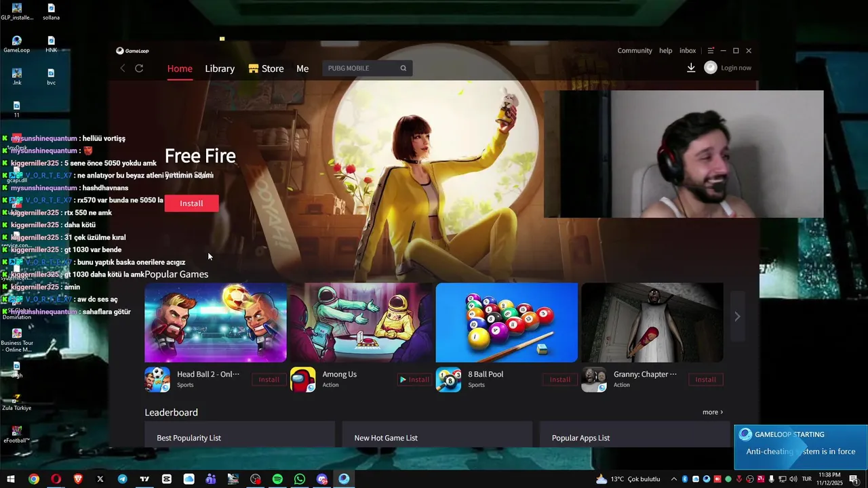This screenshot has height=488, width=868.
Task: Open Windows Start menu
Action: click(x=11, y=479)
